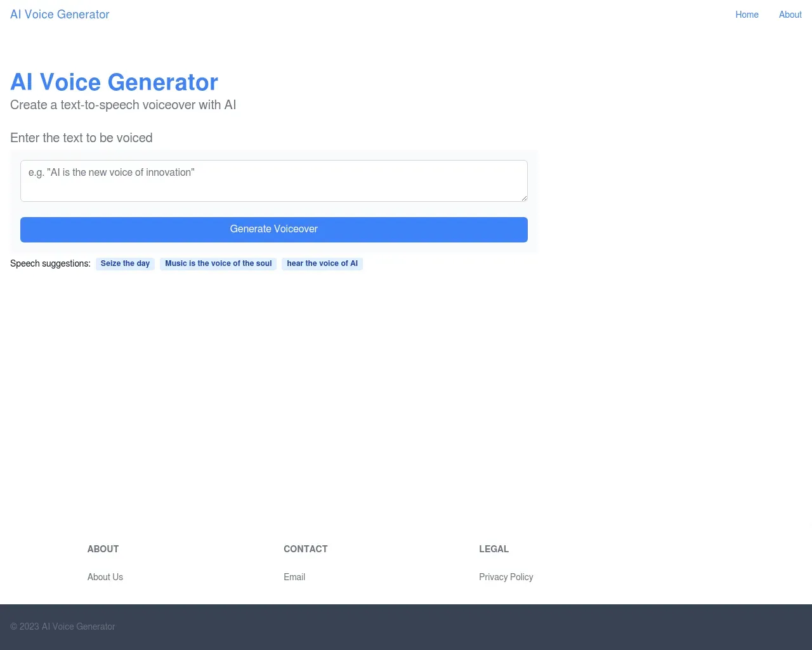Select the "Seize the day" suggestion
The height and width of the screenshot is (650, 812).
pyautogui.click(x=125, y=263)
